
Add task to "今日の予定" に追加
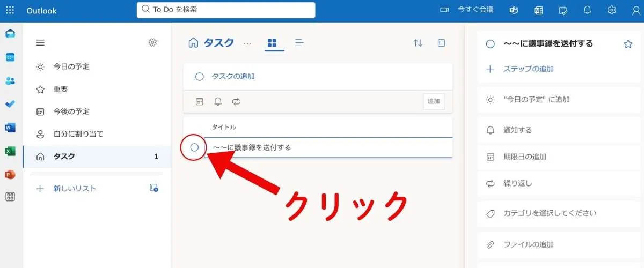558,100
